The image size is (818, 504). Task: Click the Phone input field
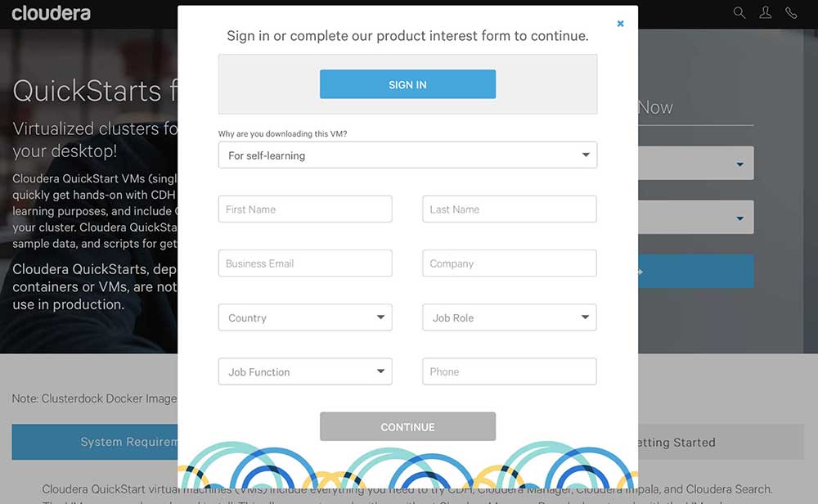509,371
